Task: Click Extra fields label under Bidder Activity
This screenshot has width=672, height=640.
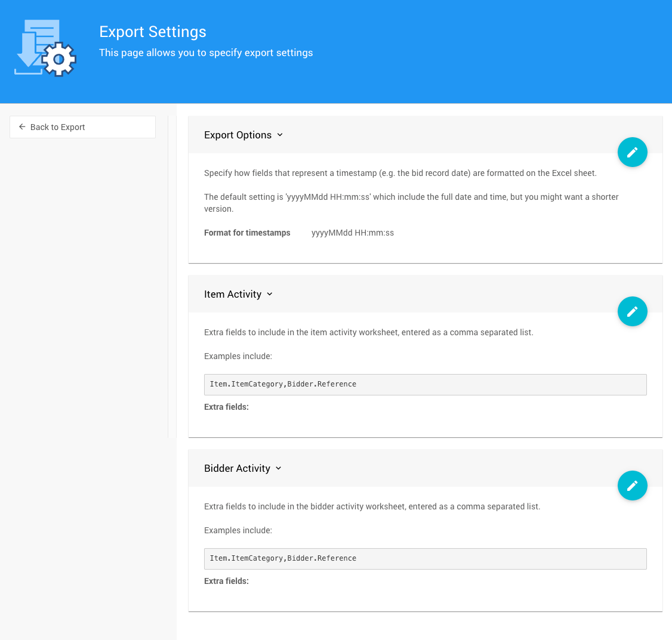Action: (226, 581)
